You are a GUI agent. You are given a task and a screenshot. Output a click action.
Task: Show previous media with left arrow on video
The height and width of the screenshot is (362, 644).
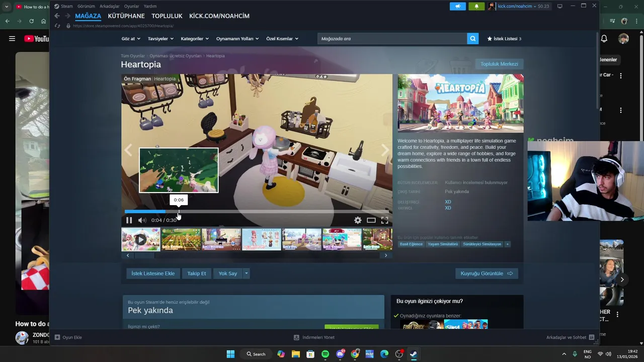coord(128,150)
